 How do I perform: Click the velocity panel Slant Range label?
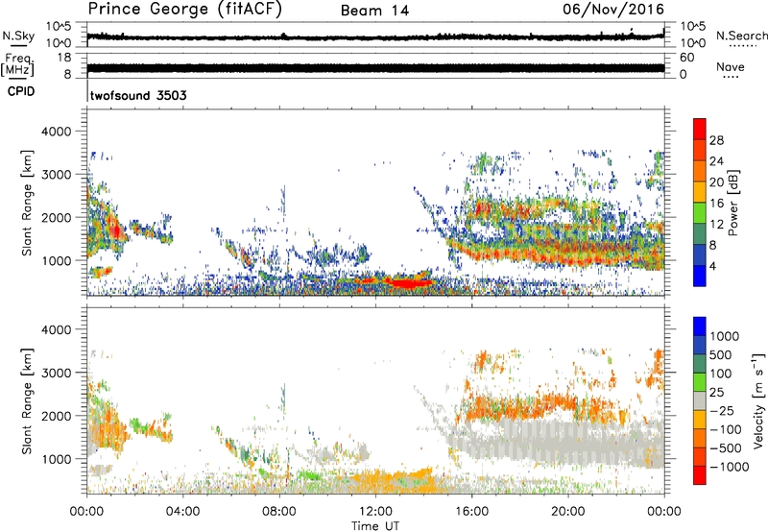[x=28, y=400]
